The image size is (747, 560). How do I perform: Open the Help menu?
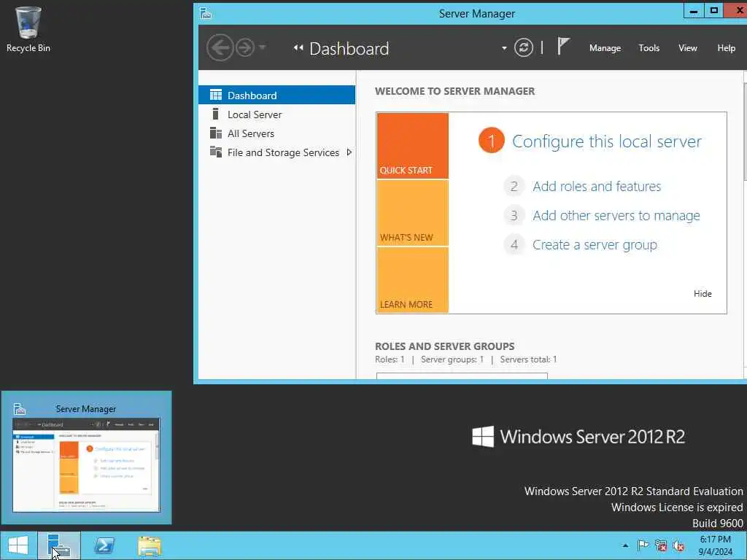tap(726, 48)
